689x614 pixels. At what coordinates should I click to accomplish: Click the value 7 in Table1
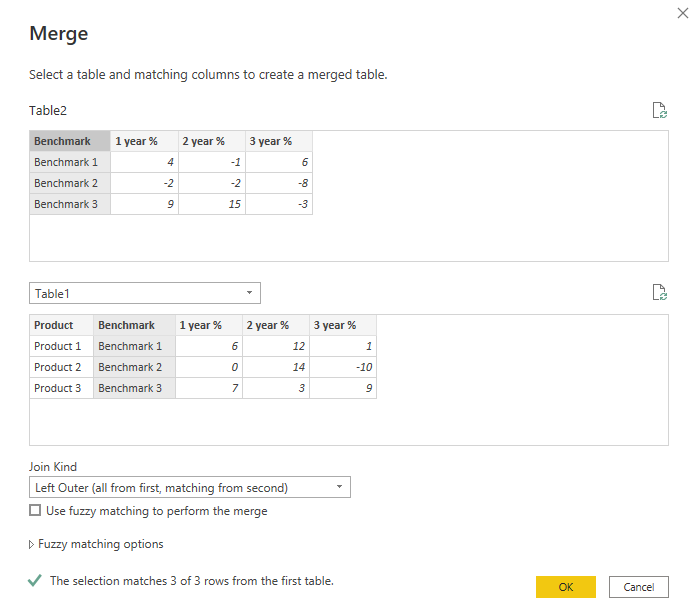[209, 388]
